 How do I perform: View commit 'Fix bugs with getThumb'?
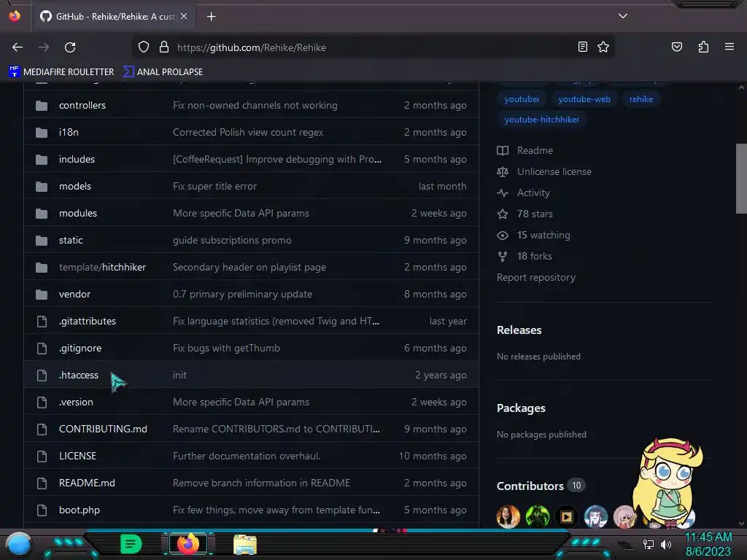[226, 348]
